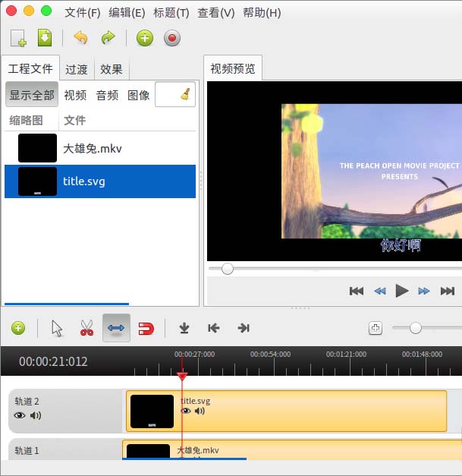The image size is (462, 476).
Task: Jump to previous marker icon
Action: [x=214, y=328]
